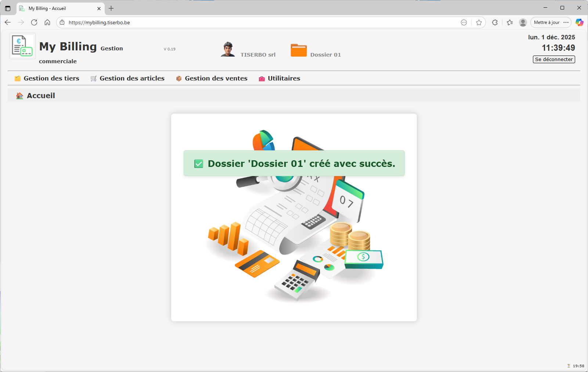
Task: Focus the address bar URL field
Action: point(257,22)
